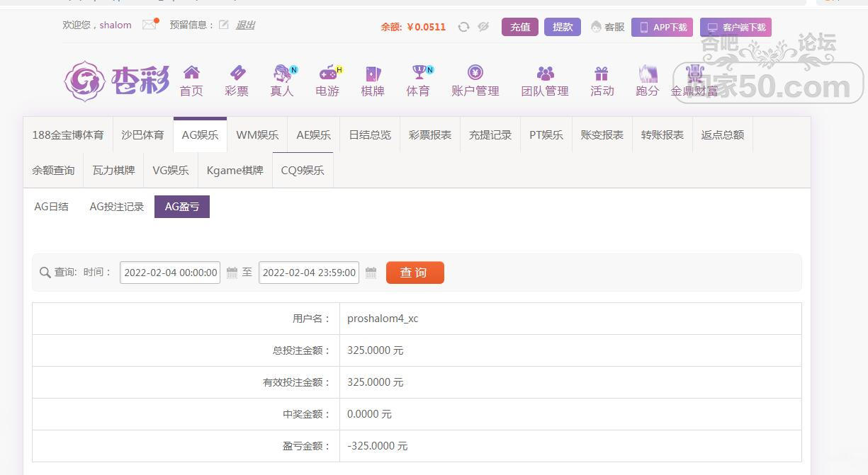The height and width of the screenshot is (475, 868).
Task: Select the 瓦力棋牌 tab
Action: coord(113,170)
